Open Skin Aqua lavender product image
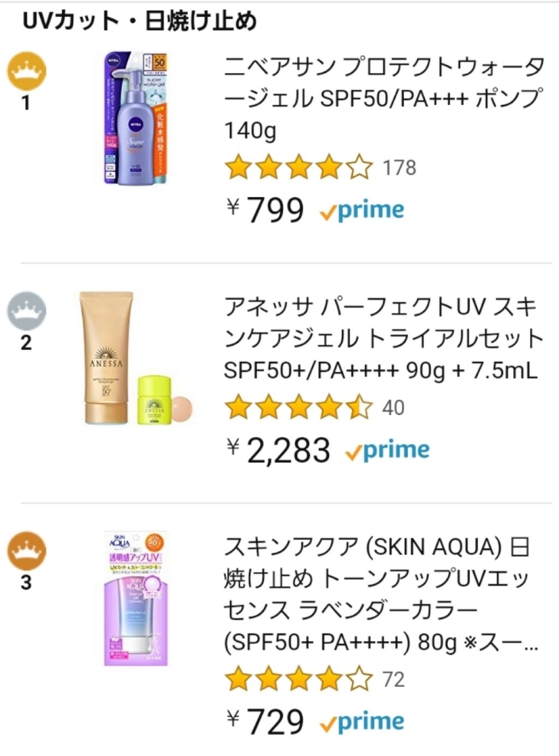This screenshot has width=559, height=756. (136, 598)
